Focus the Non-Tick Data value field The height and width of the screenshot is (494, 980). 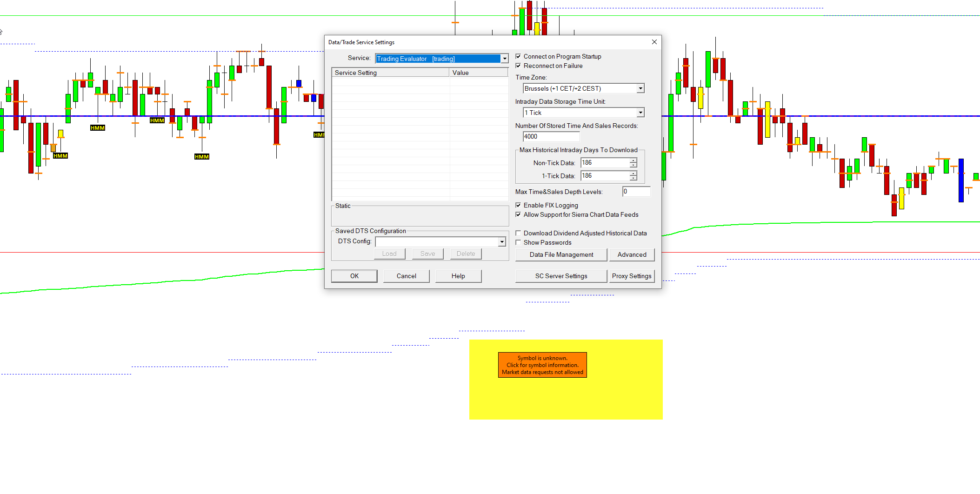coord(605,163)
